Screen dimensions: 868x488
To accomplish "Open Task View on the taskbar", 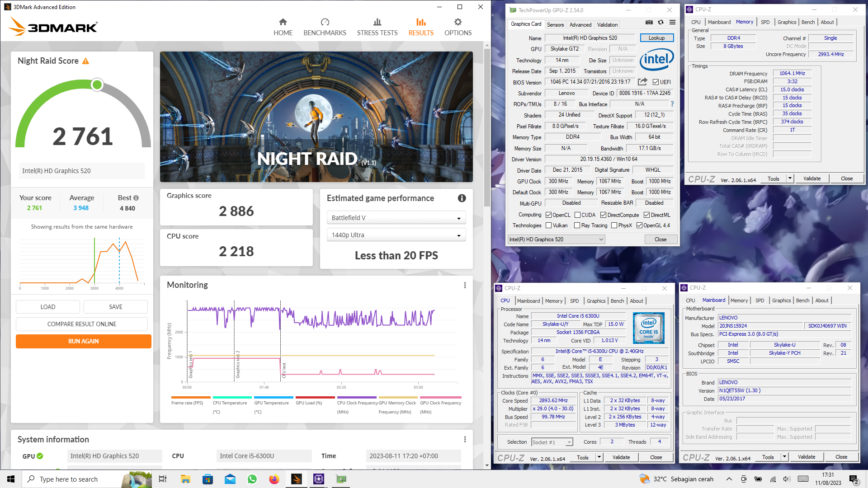I will coord(163,479).
